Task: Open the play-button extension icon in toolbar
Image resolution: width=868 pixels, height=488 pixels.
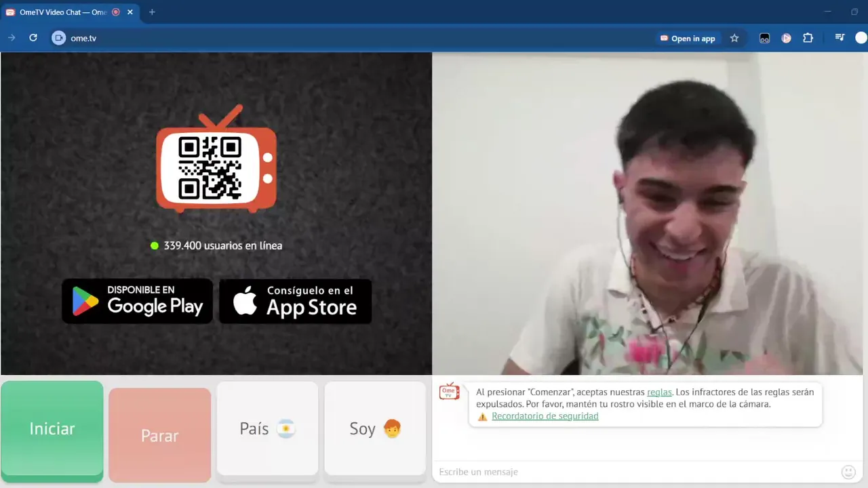Action: coord(786,39)
